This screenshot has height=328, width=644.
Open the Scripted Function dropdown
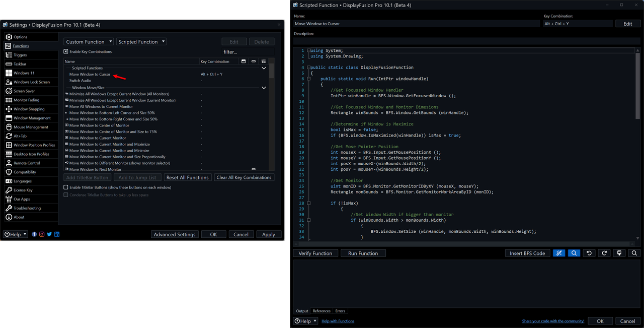click(141, 42)
